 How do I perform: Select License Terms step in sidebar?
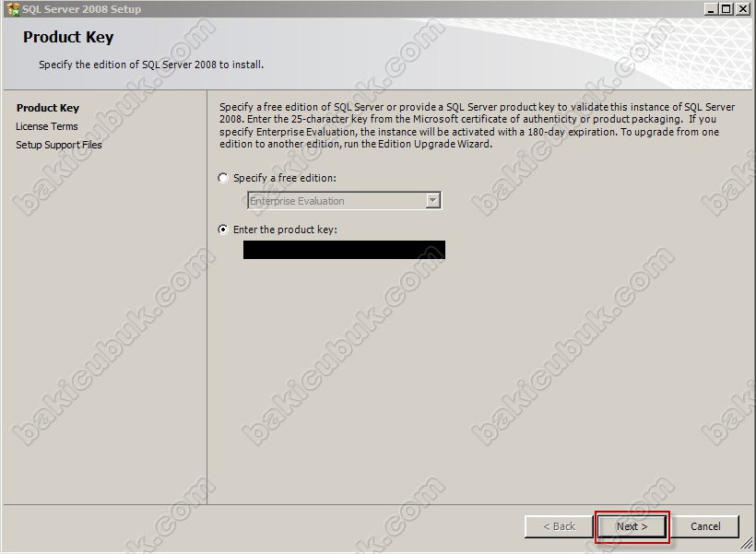click(47, 126)
